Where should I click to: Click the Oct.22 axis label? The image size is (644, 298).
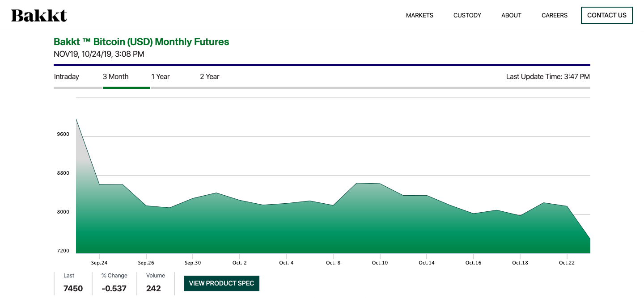(x=567, y=263)
